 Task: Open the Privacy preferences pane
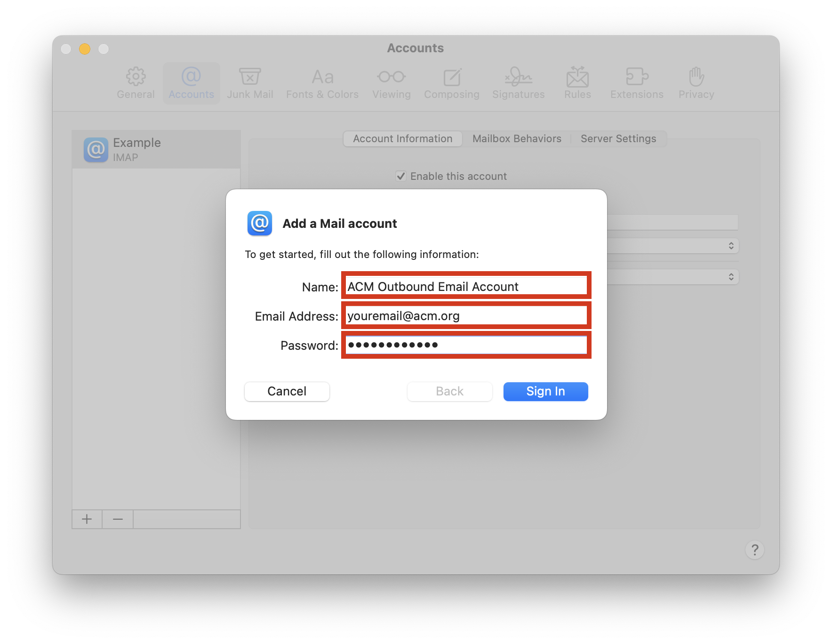tap(696, 83)
